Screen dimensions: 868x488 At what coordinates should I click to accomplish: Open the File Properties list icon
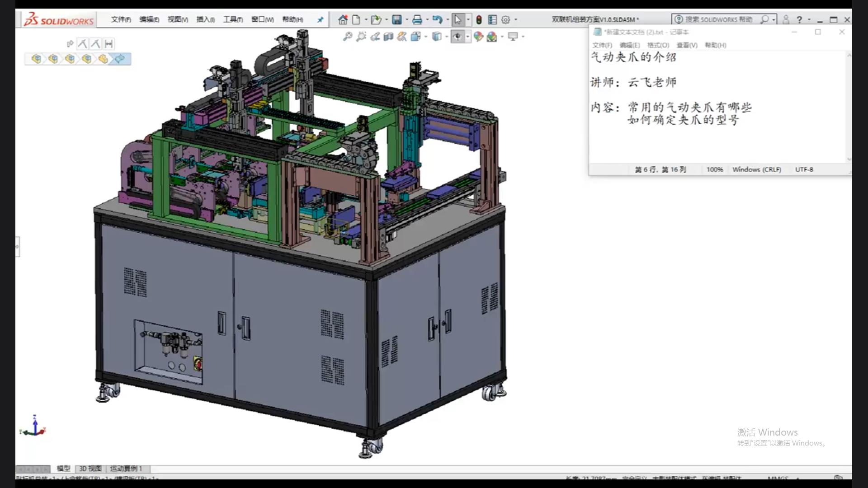tap(492, 19)
